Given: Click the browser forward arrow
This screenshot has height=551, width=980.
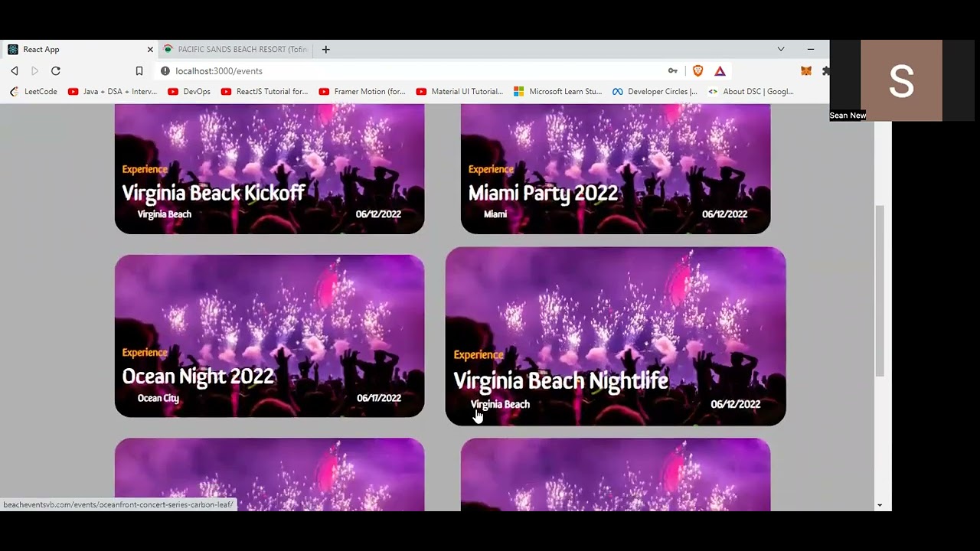Looking at the screenshot, I should [34, 70].
